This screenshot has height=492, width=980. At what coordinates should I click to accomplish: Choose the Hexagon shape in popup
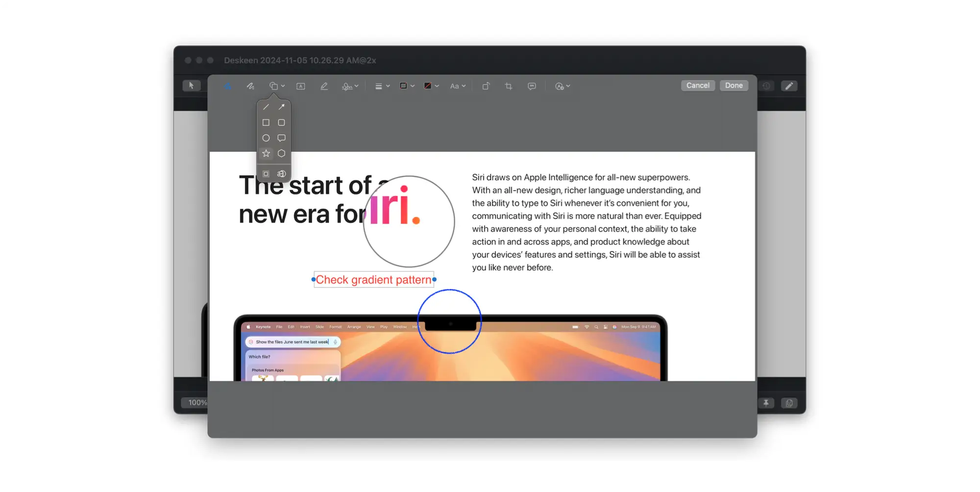(x=281, y=153)
